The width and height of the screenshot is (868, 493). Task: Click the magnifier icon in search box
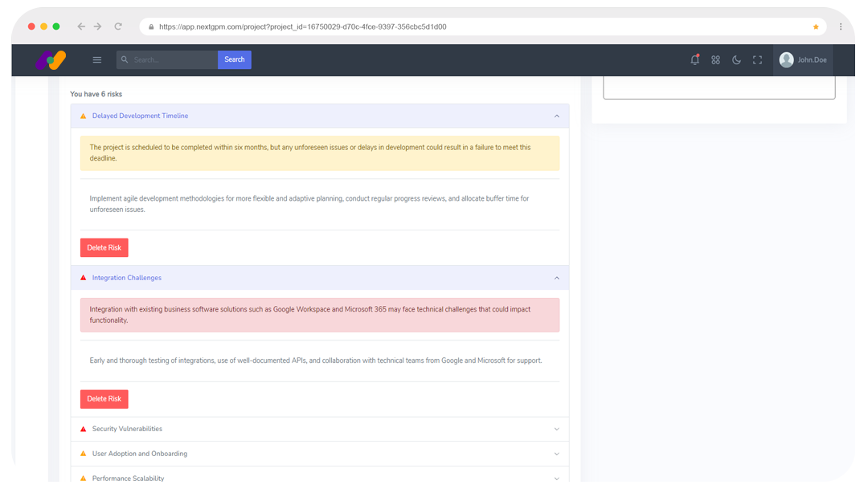[x=125, y=59]
